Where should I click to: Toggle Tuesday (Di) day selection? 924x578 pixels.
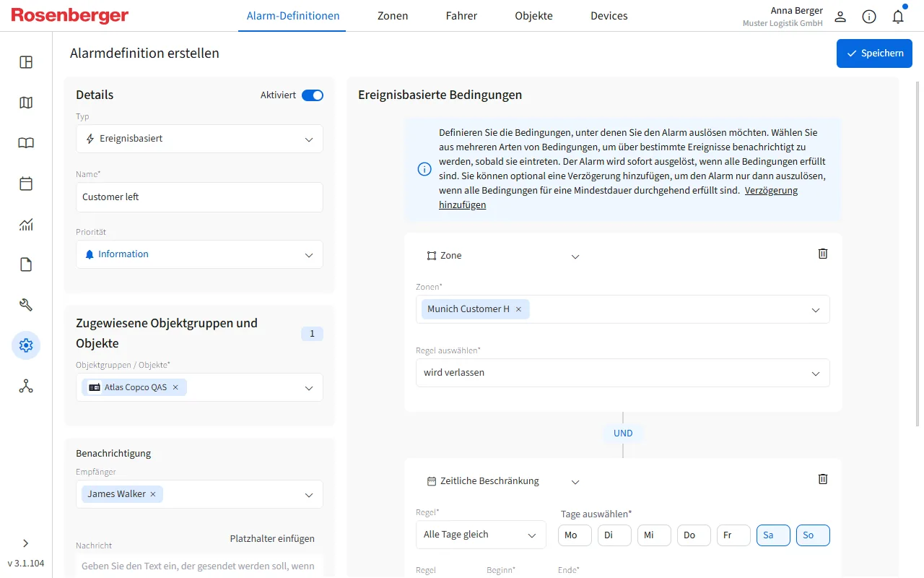click(614, 535)
